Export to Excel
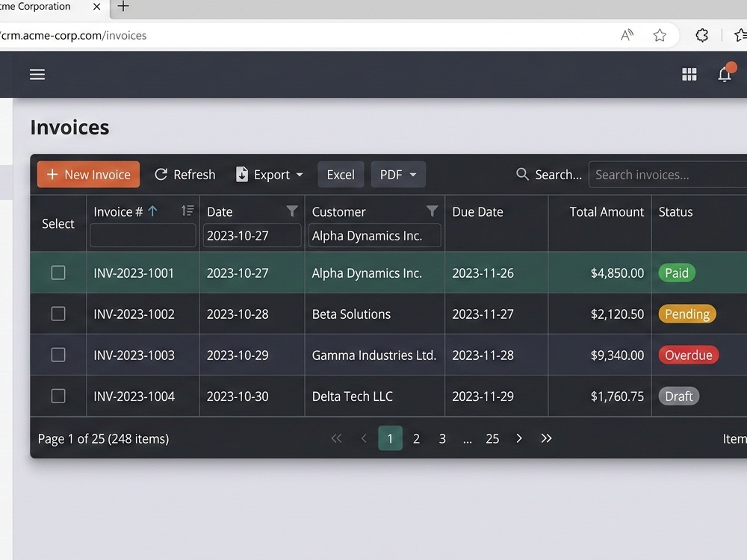 (341, 174)
